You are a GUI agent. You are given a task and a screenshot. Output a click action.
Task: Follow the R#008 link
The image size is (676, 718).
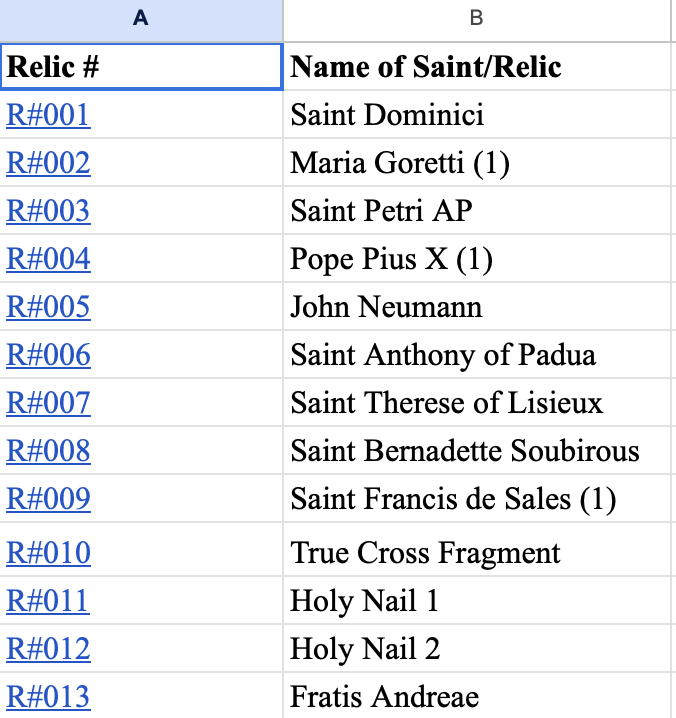pyautogui.click(x=48, y=451)
